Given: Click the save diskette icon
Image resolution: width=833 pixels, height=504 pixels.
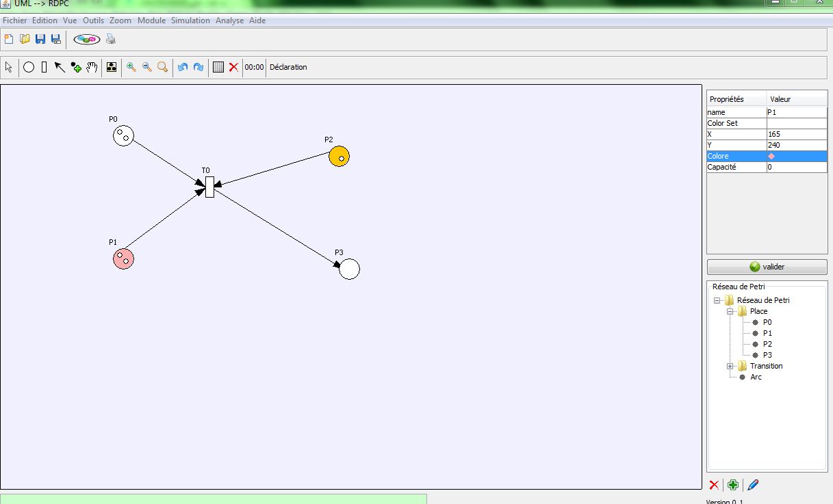Looking at the screenshot, I should (40, 39).
